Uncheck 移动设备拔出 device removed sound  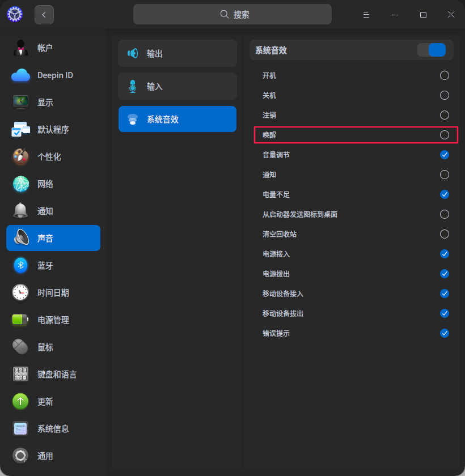point(445,313)
